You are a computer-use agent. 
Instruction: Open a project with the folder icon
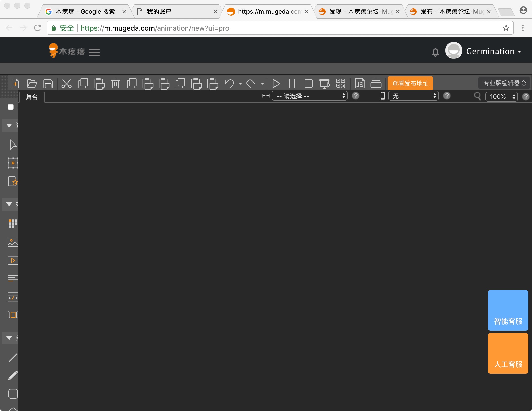(x=32, y=83)
